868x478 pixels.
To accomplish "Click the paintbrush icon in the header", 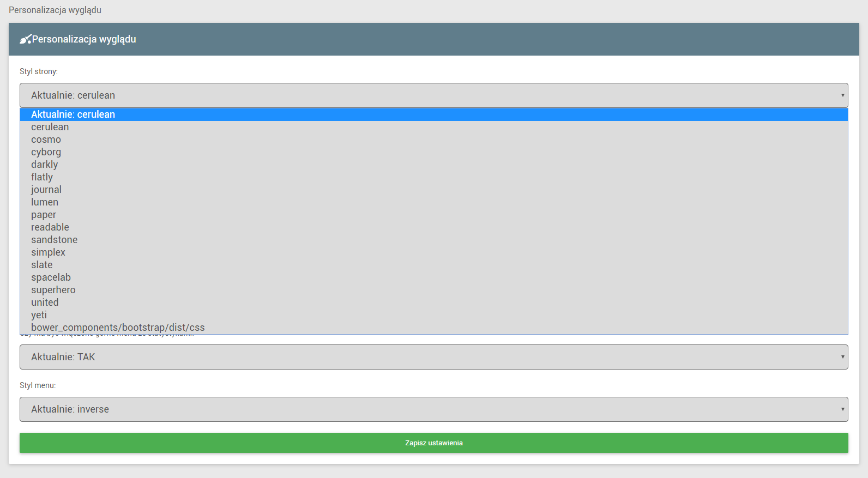I will point(25,39).
